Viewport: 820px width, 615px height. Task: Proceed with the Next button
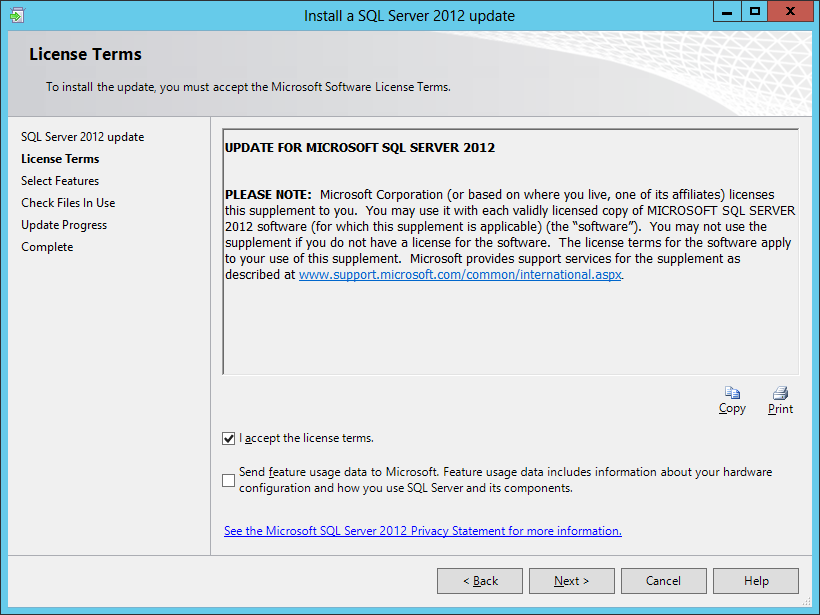click(x=572, y=581)
